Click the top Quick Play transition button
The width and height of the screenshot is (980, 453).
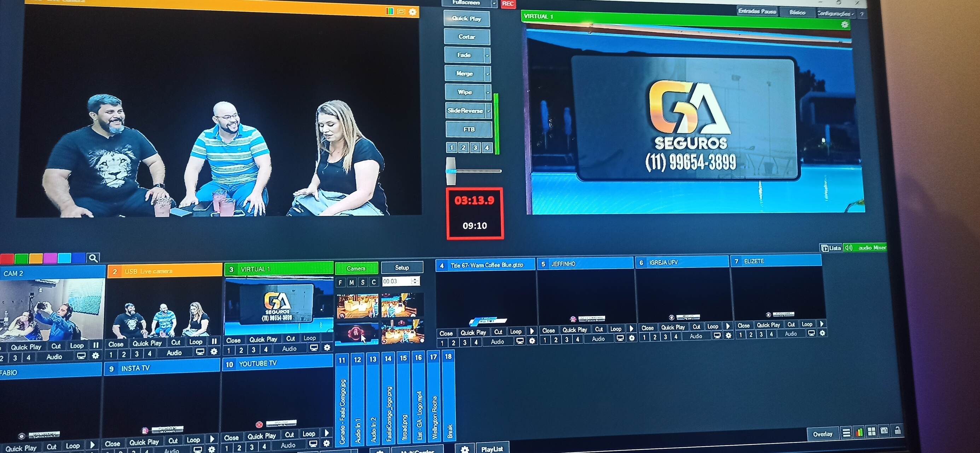[x=466, y=18]
